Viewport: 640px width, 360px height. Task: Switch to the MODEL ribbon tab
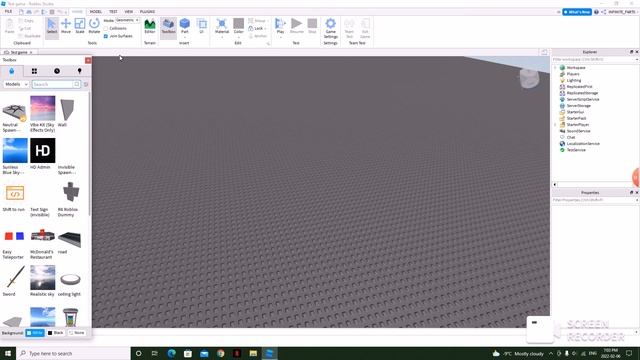(x=96, y=11)
